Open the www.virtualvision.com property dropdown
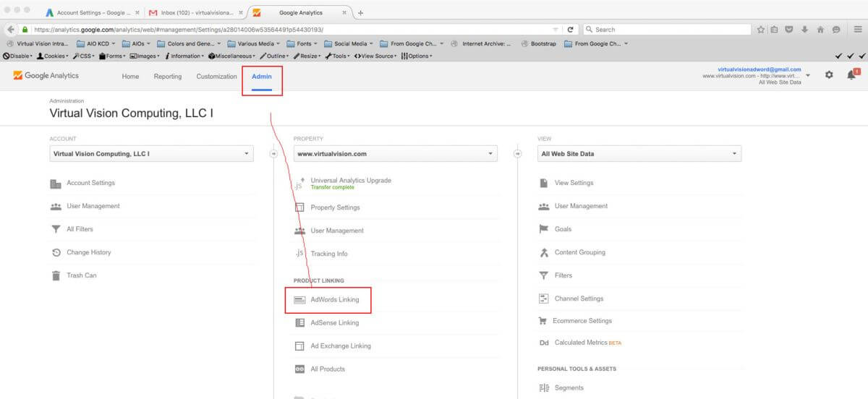 [396, 154]
